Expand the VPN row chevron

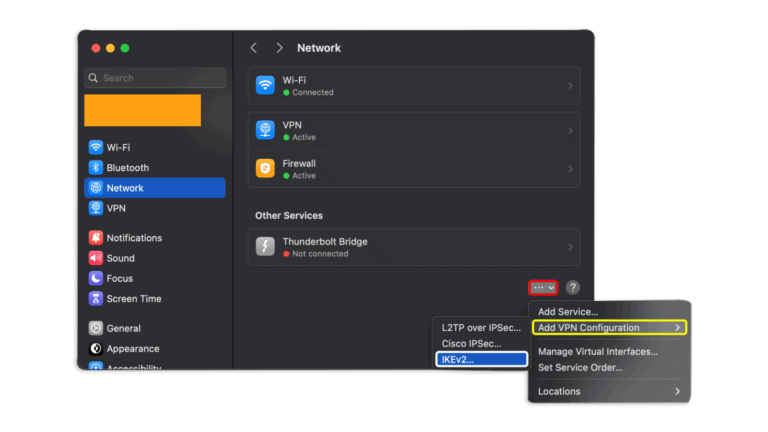570,131
